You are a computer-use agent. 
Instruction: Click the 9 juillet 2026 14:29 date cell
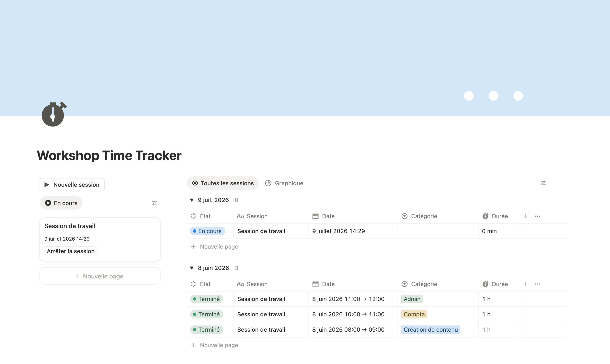coord(353,231)
